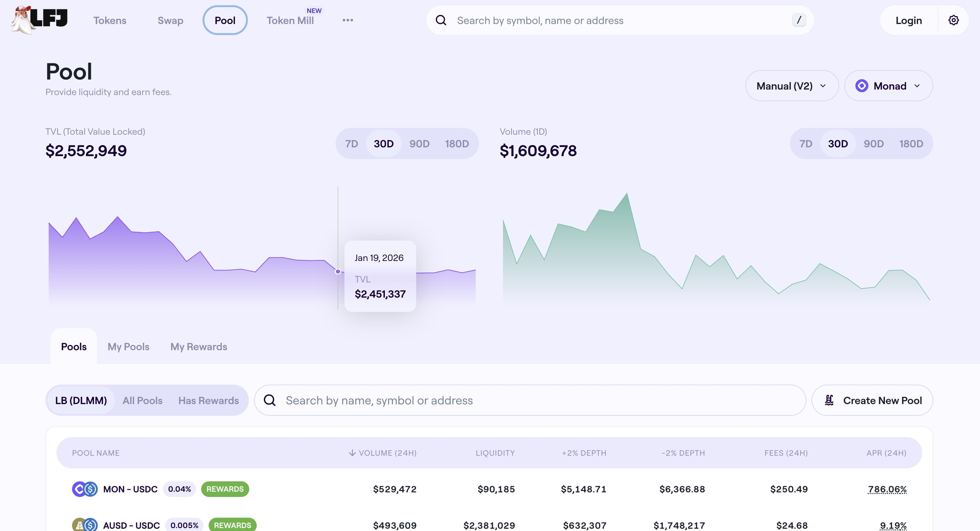The image size is (980, 531).
Task: Select 90D range for Volume chart
Action: pyautogui.click(x=873, y=143)
